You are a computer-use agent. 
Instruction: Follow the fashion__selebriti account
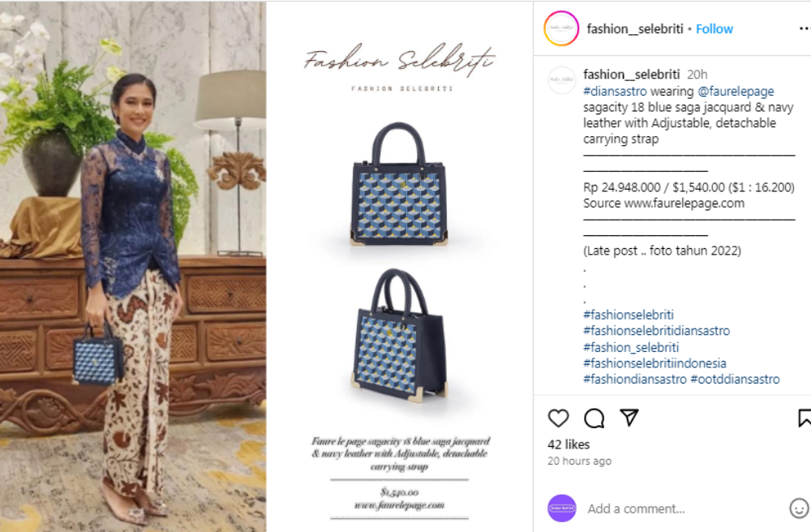click(714, 29)
